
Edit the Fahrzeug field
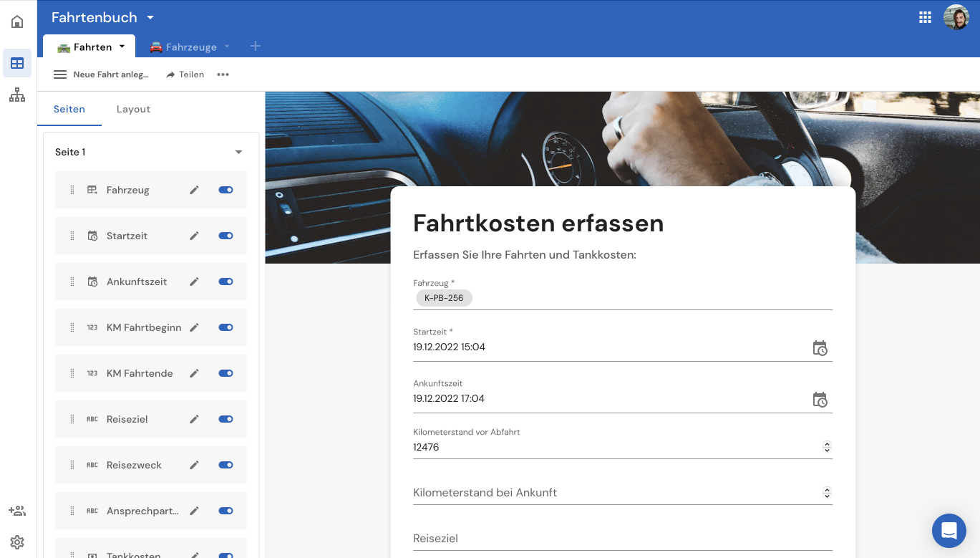pos(194,190)
